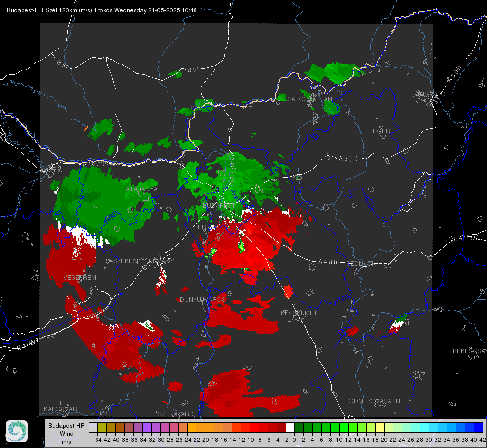Select the VESZPREM label on the red echo
Image resolution: width=487 pixels, height=448 pixels.
[80, 278]
